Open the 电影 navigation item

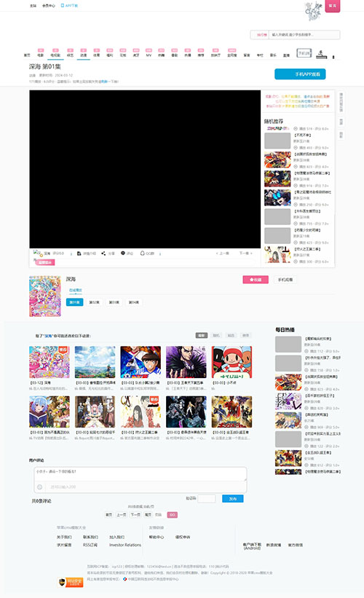point(40,55)
